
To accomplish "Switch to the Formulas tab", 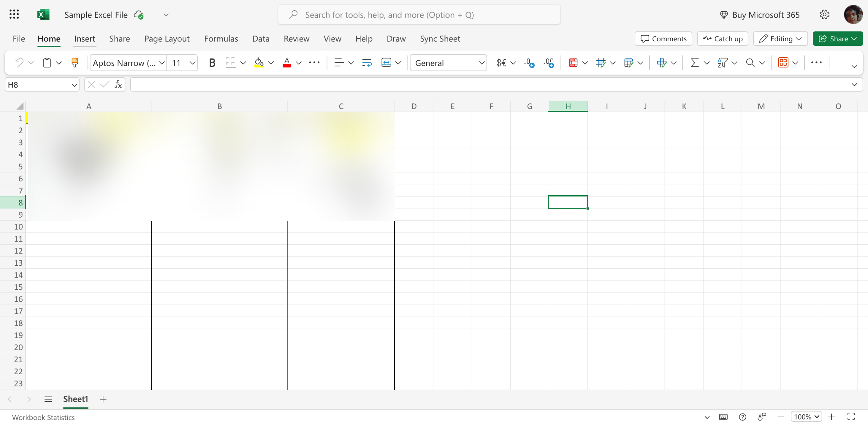I will 221,39.
